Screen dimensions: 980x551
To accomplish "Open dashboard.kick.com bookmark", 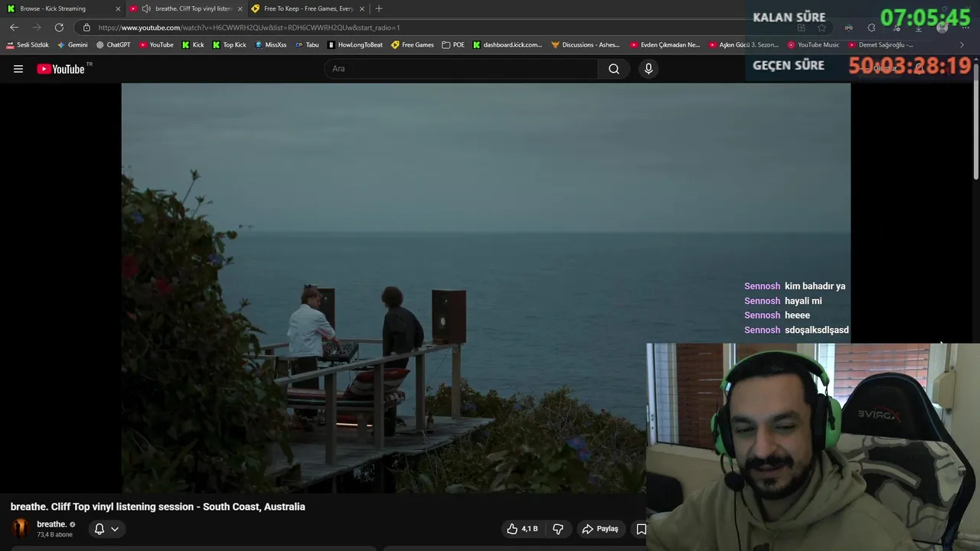I will coord(507,45).
